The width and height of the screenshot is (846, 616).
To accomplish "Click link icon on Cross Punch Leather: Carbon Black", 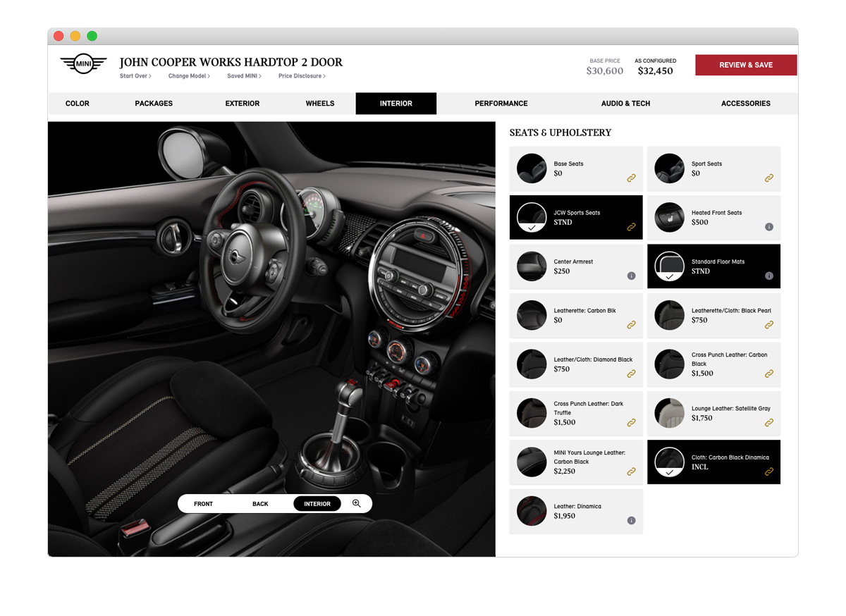I will pyautogui.click(x=769, y=374).
